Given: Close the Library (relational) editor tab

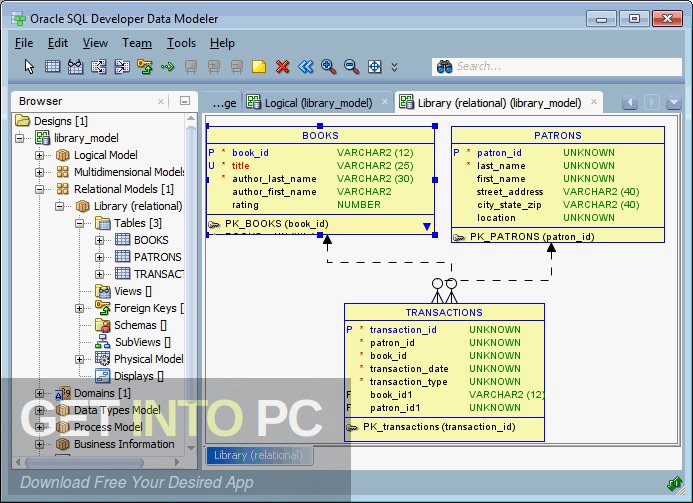Looking at the screenshot, I should pyautogui.click(x=594, y=102).
